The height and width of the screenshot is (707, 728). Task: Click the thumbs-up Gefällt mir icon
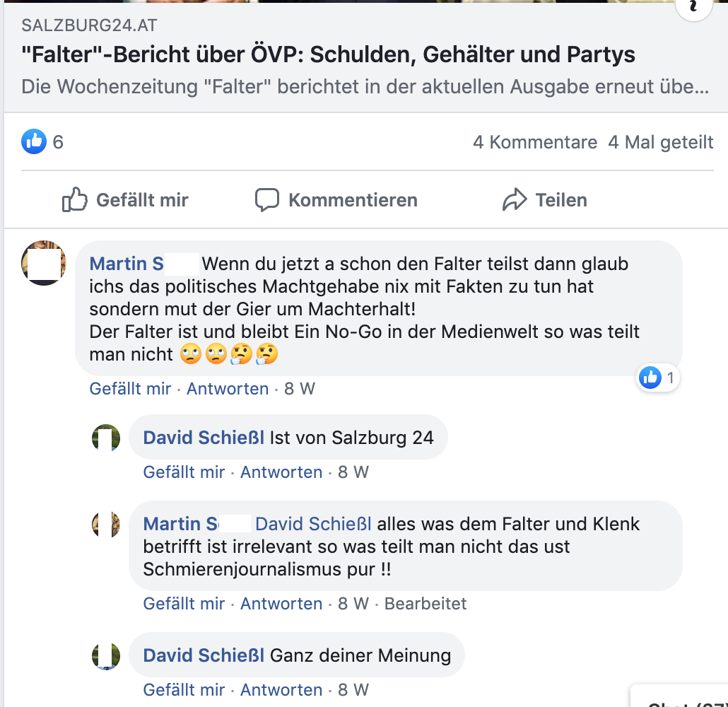(x=74, y=200)
